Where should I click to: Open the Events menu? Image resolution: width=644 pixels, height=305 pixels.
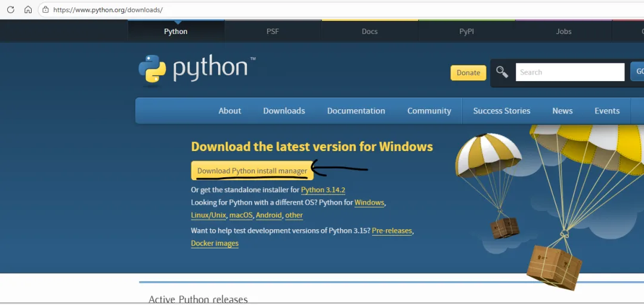607,111
